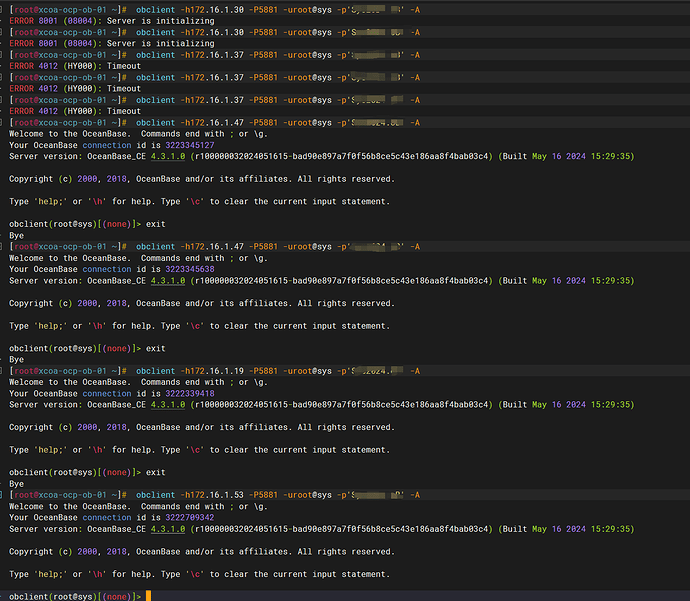This screenshot has width=690, height=601.
Task: Click the -h172.16.1.53 host argument
Action: coord(212,495)
